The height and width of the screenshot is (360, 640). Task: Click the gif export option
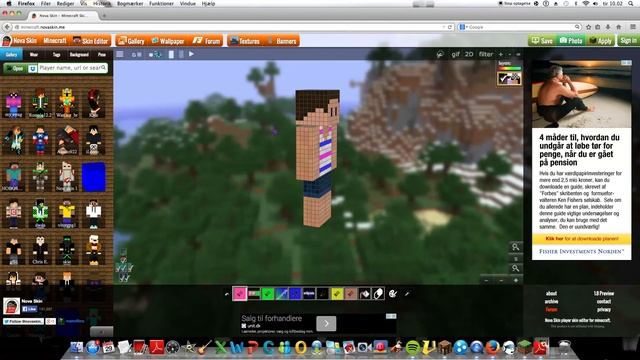[456, 54]
